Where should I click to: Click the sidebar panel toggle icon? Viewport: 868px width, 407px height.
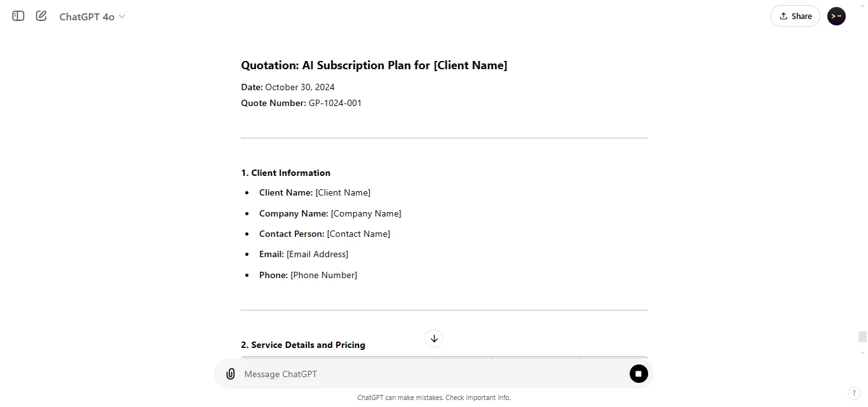click(x=18, y=16)
